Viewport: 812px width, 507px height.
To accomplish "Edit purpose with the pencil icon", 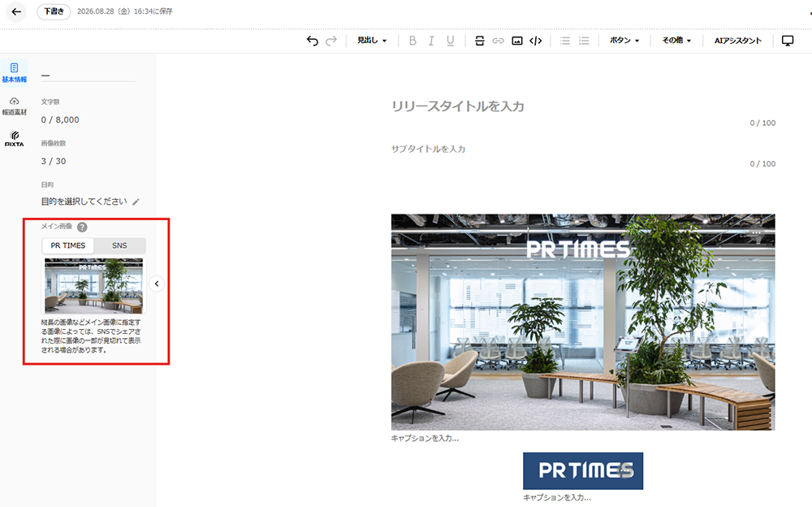I will tap(136, 201).
